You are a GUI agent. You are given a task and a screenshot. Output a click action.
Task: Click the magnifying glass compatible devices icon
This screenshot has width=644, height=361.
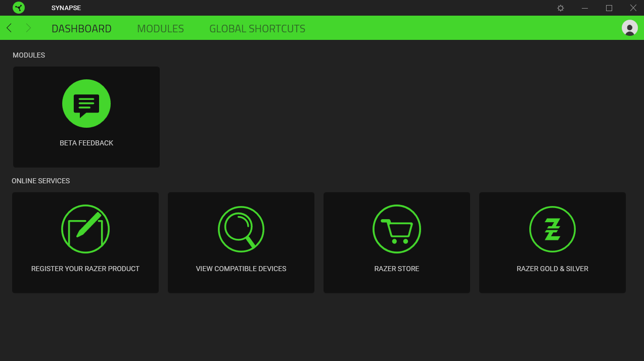241,229
